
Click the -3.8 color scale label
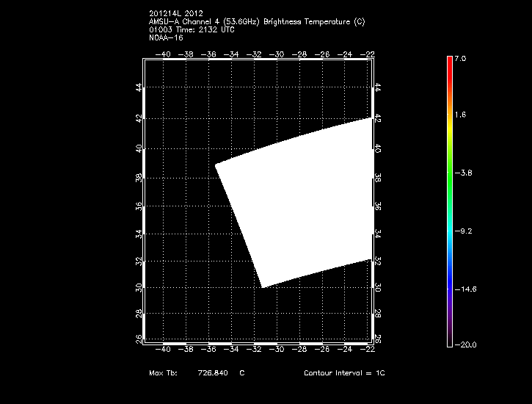462,173
